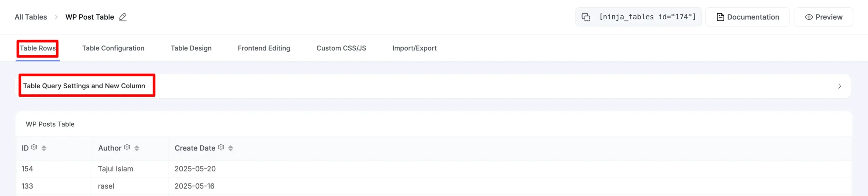868x196 pixels.
Task: Click the pencil icon to rename WP Post Table
Action: pos(123,17)
